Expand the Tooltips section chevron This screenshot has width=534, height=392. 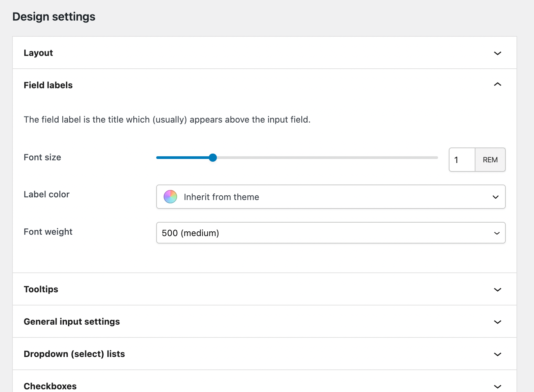pyautogui.click(x=497, y=290)
